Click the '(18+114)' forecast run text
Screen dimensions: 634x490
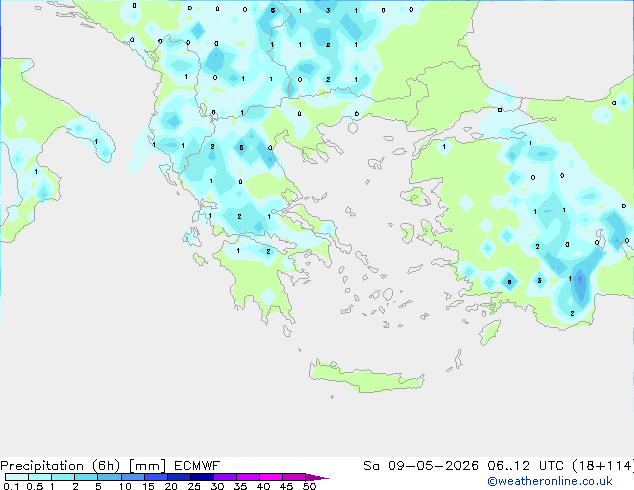[603, 466]
